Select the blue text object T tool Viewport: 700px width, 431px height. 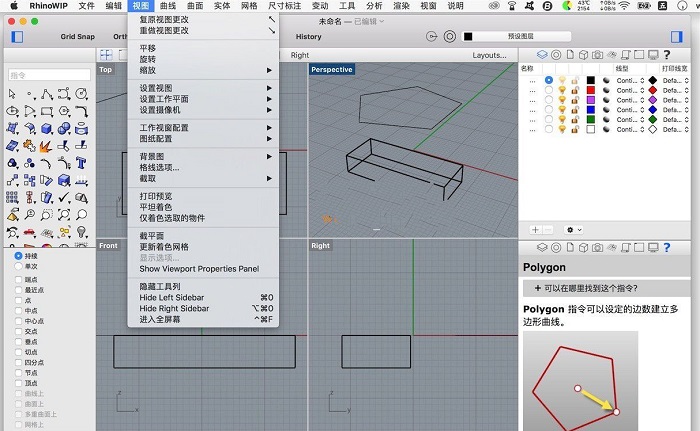point(81,163)
